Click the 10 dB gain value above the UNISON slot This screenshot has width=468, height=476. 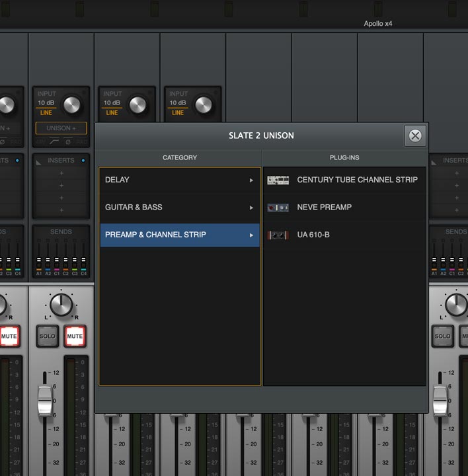click(x=46, y=102)
